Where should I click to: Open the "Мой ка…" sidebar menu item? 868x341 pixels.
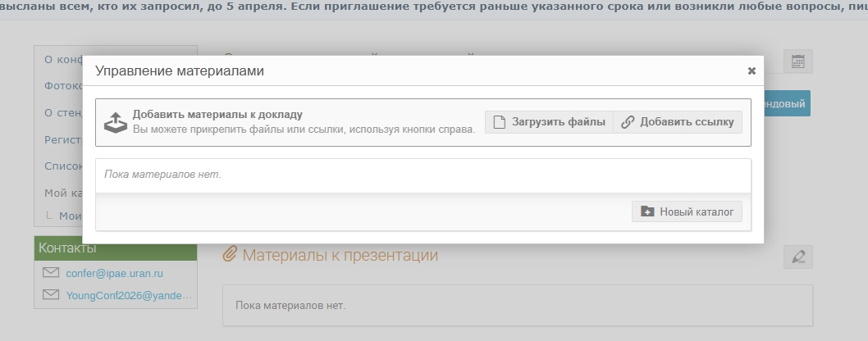point(62,193)
